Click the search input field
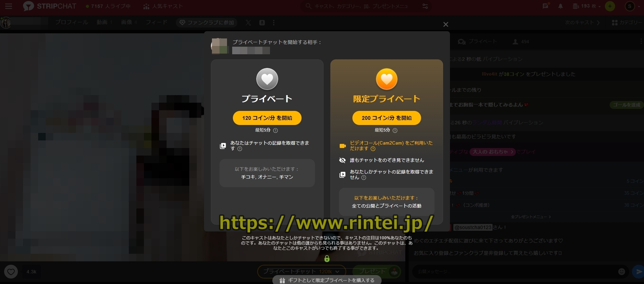644x284 pixels. [361, 6]
